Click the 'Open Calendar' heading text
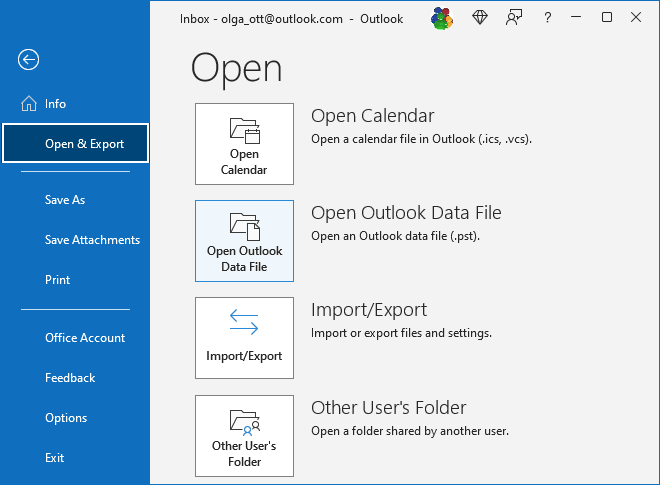Image resolution: width=660 pixels, height=485 pixels. [x=373, y=116]
